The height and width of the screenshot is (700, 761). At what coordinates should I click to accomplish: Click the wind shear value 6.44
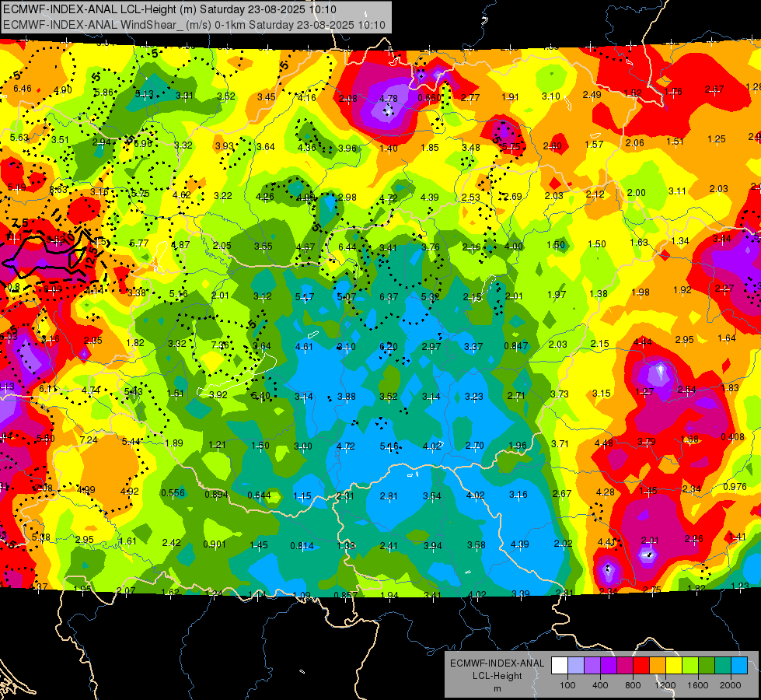(x=347, y=247)
